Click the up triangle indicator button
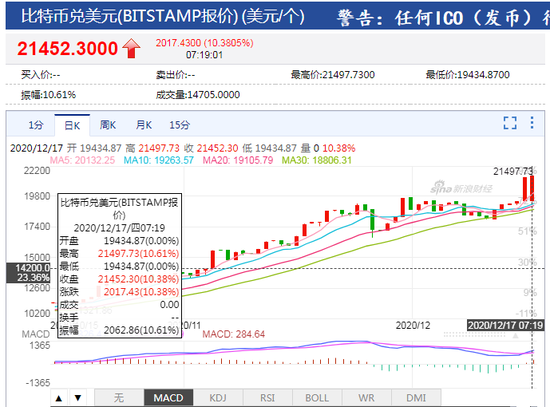The image size is (550, 407). pos(59,398)
